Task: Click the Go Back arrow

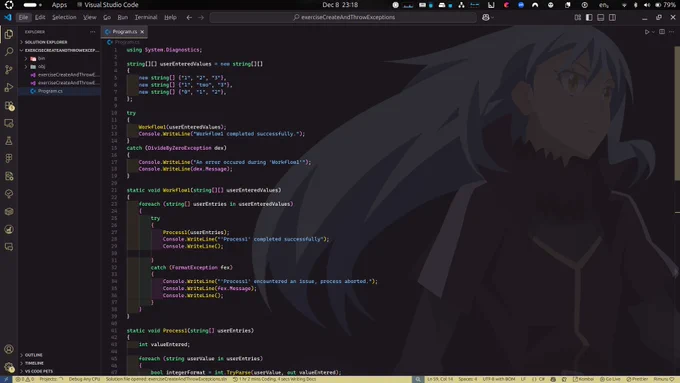Action: point(189,17)
